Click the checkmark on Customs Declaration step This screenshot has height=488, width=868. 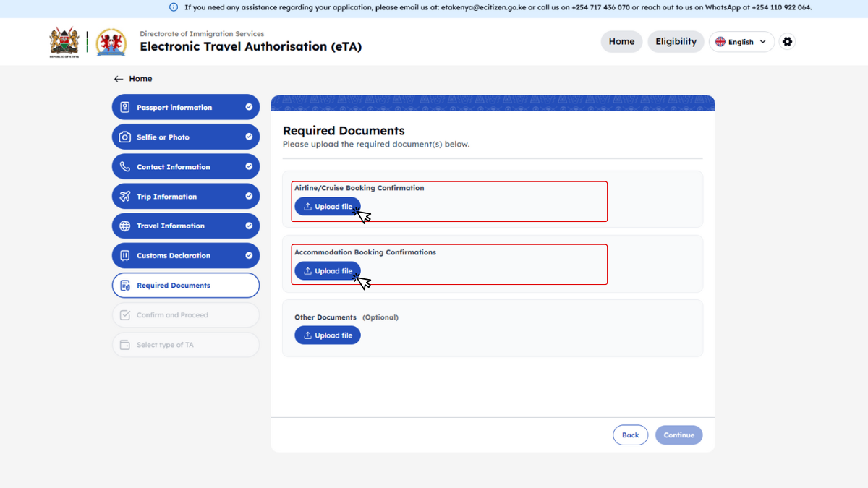[249, 255]
